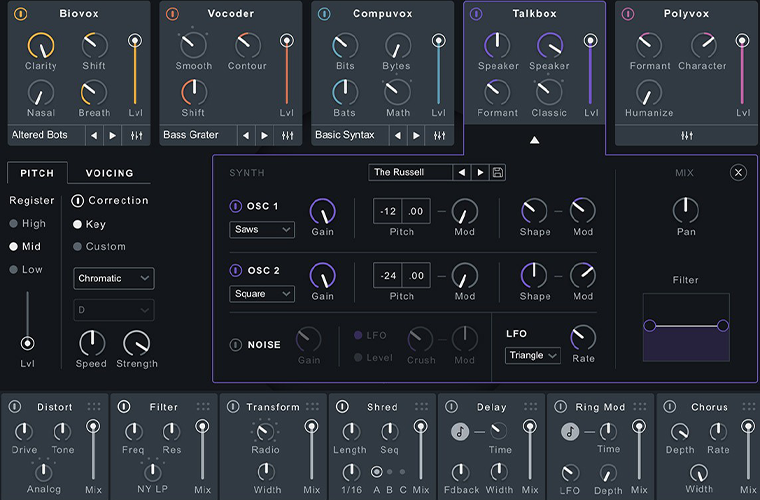Go to next Vocoder preset arrow
This screenshot has height=500, width=760.
tap(264, 136)
